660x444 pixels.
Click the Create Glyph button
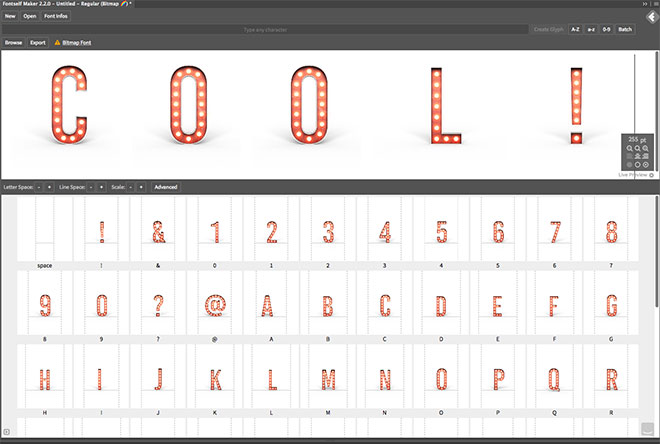tap(548, 29)
